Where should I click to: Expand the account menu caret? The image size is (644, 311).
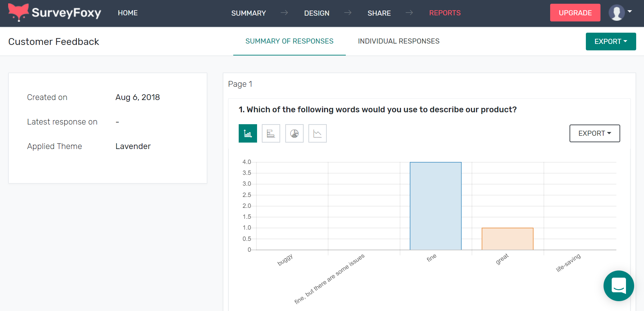(x=630, y=12)
